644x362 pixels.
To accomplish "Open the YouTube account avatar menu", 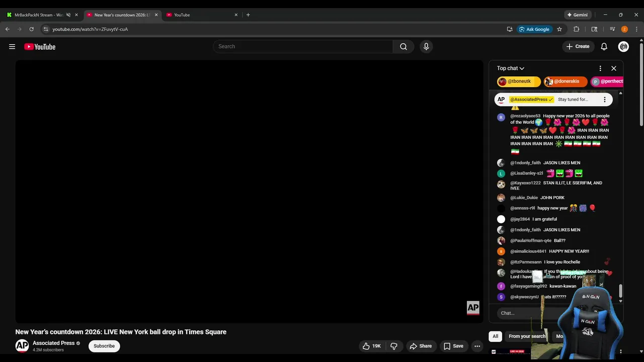I will coord(623,47).
